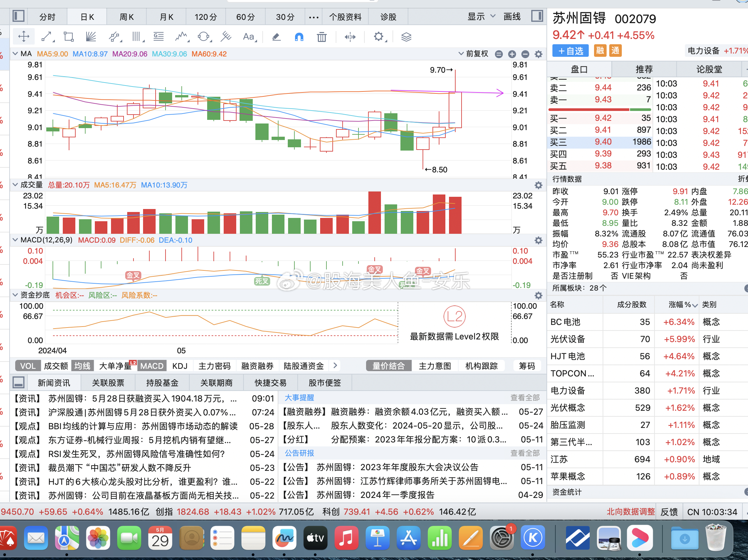Click the +自选 add watchlist button
Screen dimensions: 748x560
[x=570, y=51]
